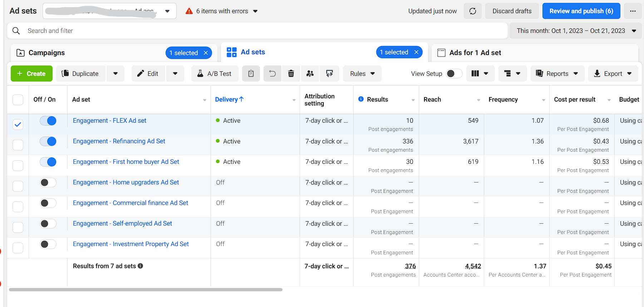Open the Rules dropdown menu
Screen dimensions: 644x307
pos(362,74)
